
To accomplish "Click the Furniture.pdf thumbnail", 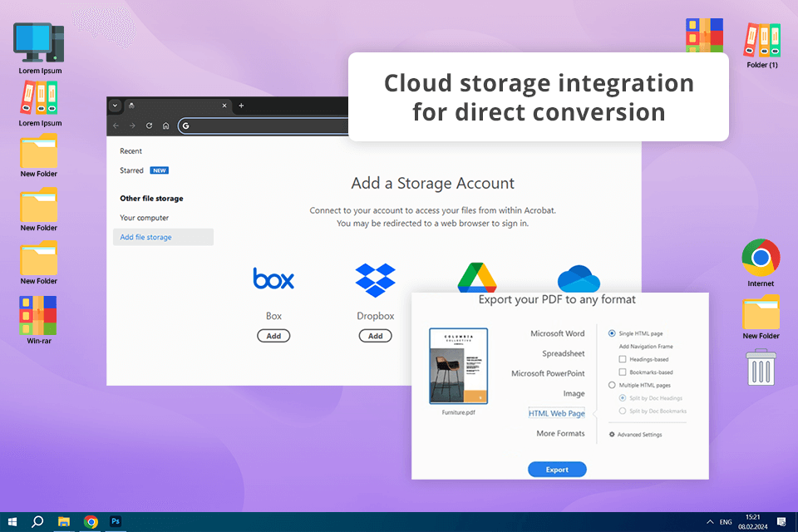I will click(458, 366).
